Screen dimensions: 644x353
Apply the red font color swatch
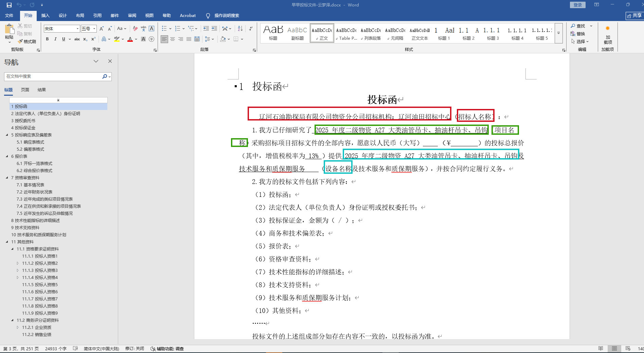click(x=130, y=39)
